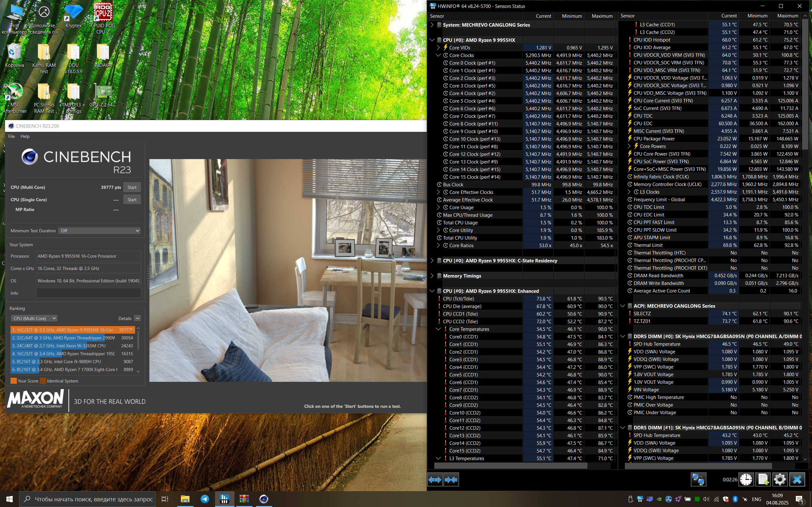Screen dimensions: 812x507
Task: Expand Memory Timings sensor group
Action: (432, 276)
